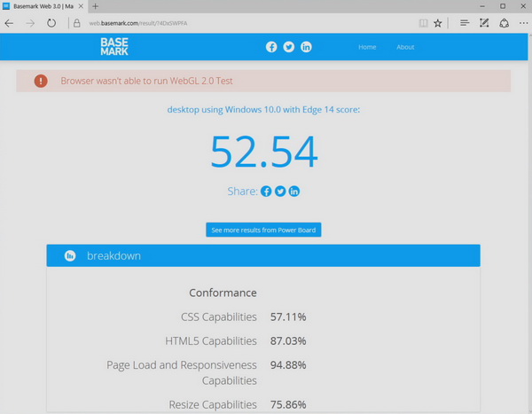The image size is (532, 414).
Task: Refresh the current page
Action: [x=51, y=23]
